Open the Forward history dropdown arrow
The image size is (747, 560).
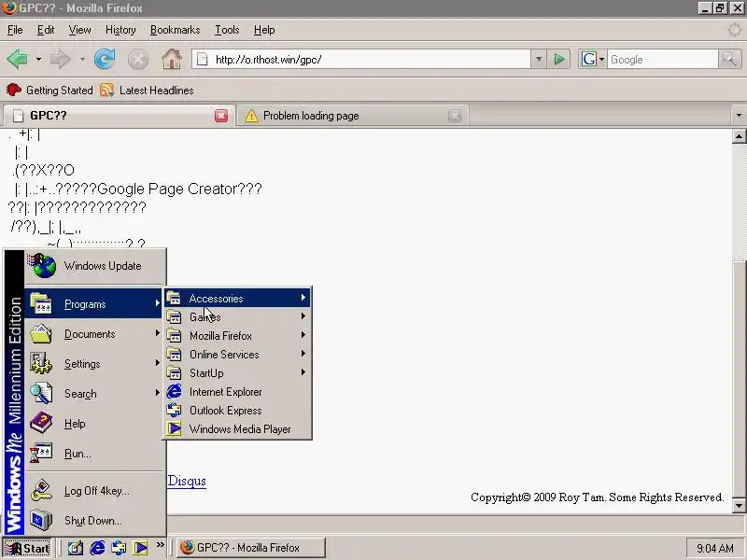[x=82, y=60]
